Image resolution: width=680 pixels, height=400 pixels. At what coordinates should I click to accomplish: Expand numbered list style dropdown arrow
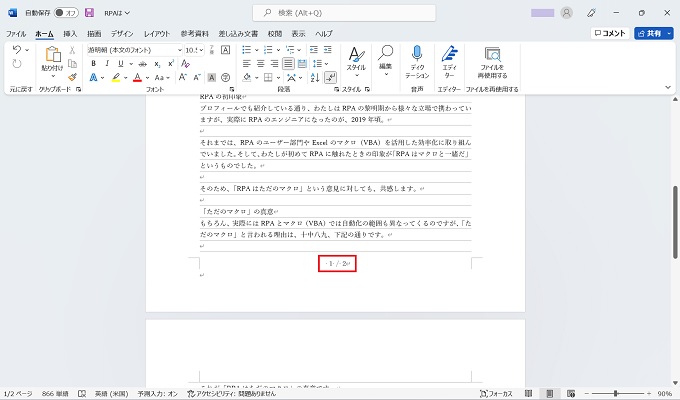[x=278, y=50]
